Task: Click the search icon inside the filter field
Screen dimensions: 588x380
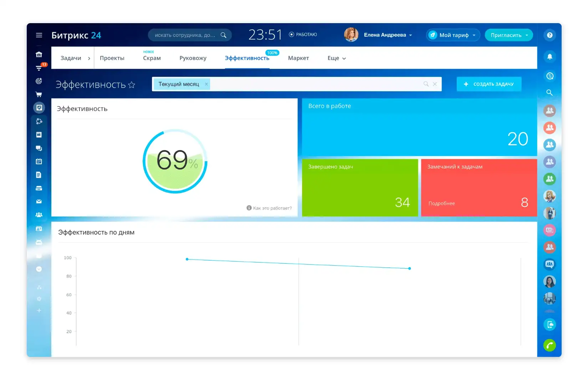Action: pyautogui.click(x=426, y=84)
